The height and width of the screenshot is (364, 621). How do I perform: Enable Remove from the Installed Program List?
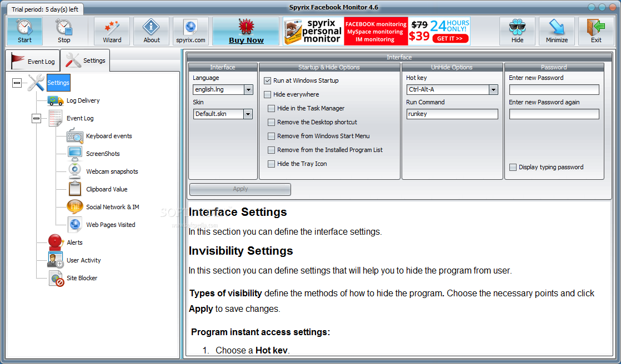pos(271,150)
